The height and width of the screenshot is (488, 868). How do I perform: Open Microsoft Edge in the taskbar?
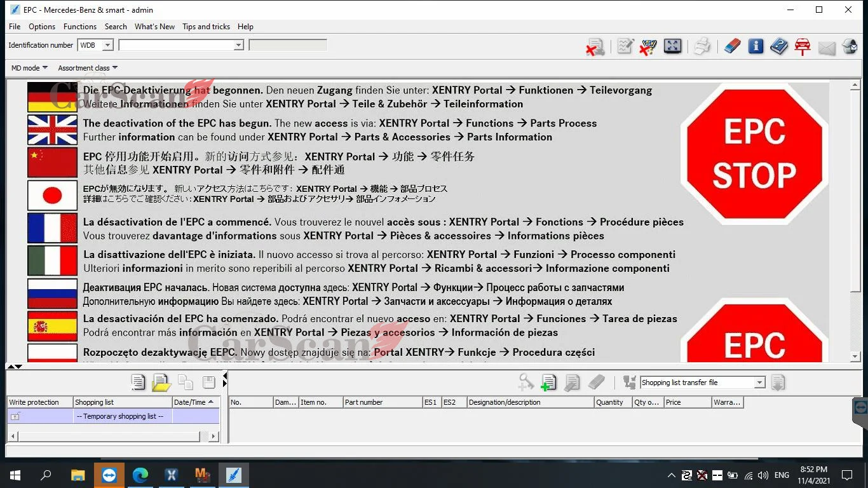point(140,475)
